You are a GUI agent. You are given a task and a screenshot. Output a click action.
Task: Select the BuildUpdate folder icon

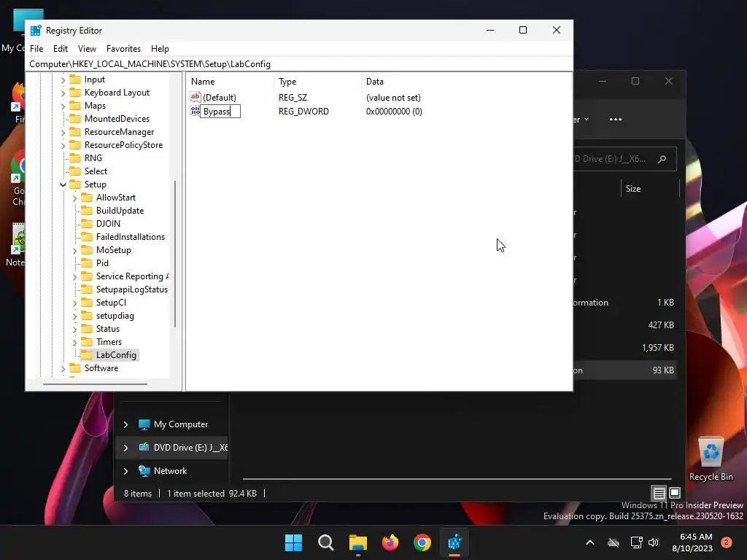pos(87,211)
